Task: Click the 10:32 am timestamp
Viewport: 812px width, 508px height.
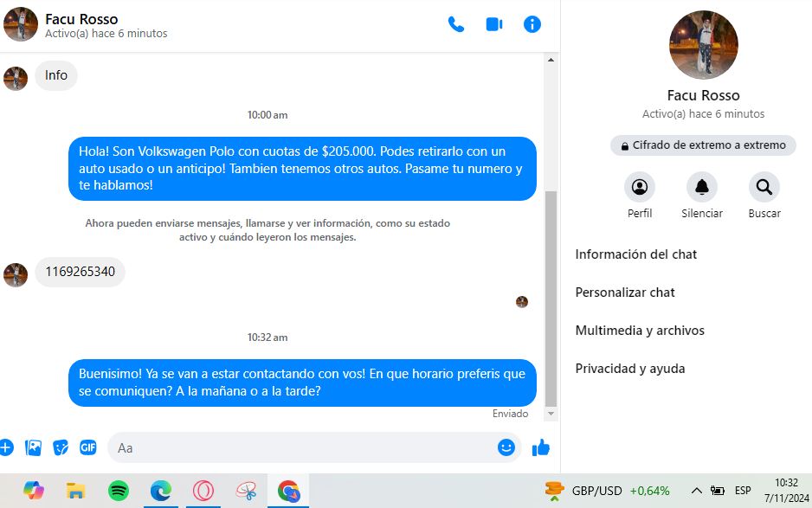Action: click(267, 338)
